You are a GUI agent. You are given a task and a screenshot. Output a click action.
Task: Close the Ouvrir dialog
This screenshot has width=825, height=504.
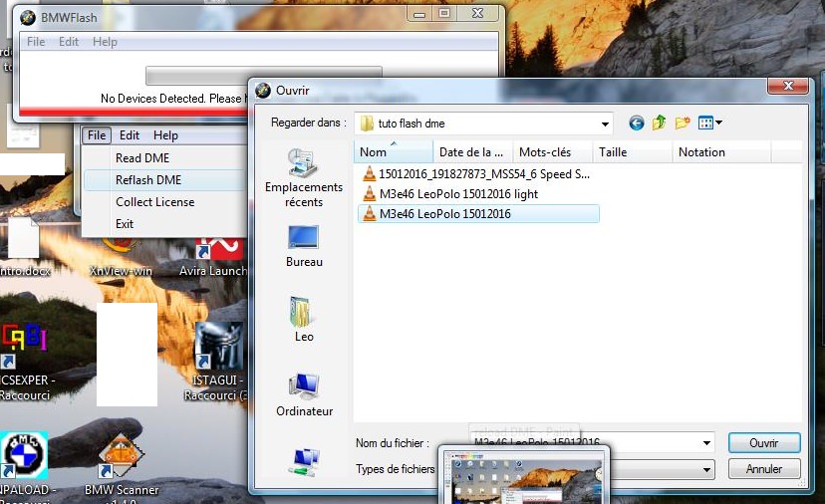coord(788,86)
